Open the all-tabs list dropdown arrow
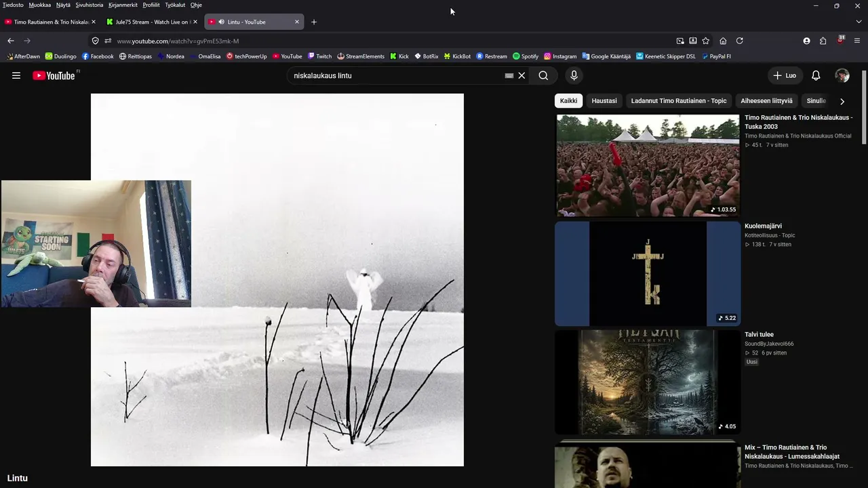 (x=859, y=22)
